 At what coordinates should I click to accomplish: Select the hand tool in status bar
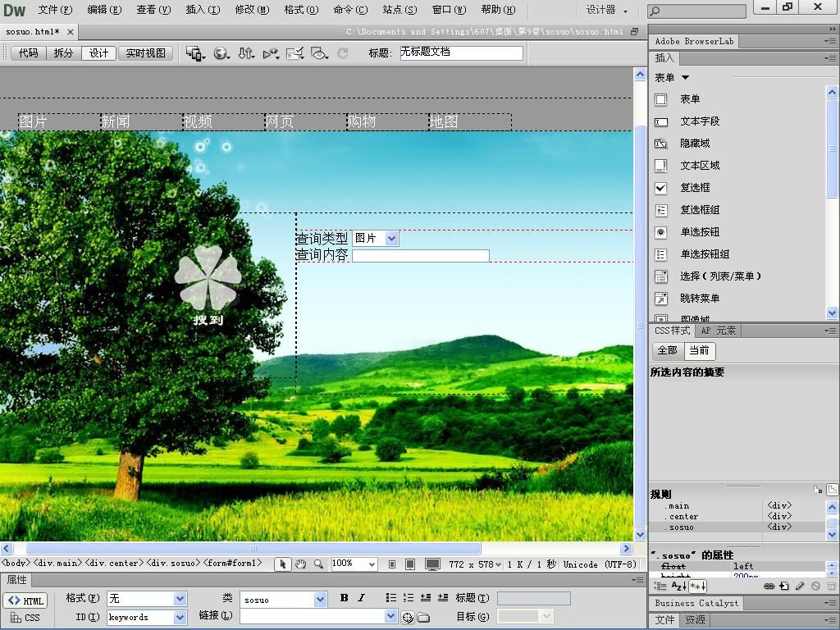[x=300, y=564]
